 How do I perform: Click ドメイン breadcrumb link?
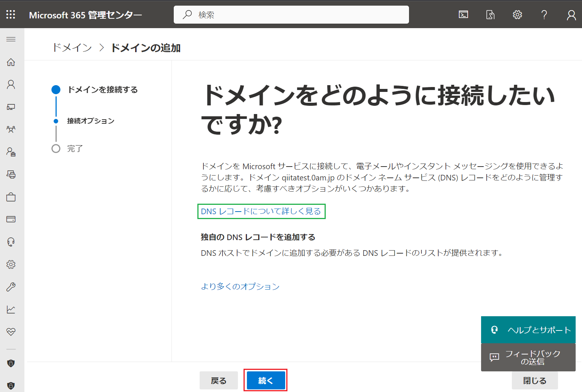point(72,48)
